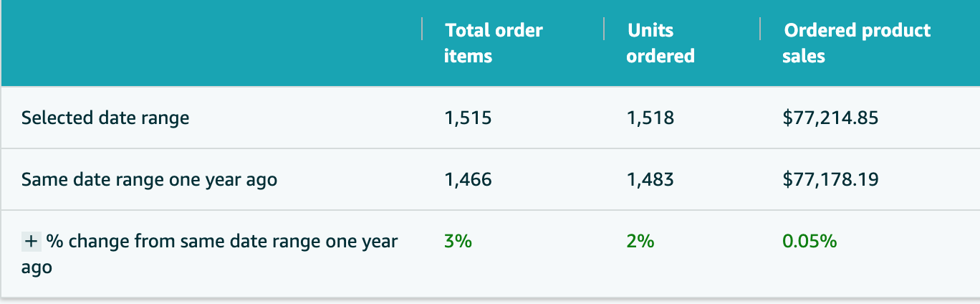Screen dimensions: 980x304
Task: Click the divider before Units ordered header
Action: (605, 29)
